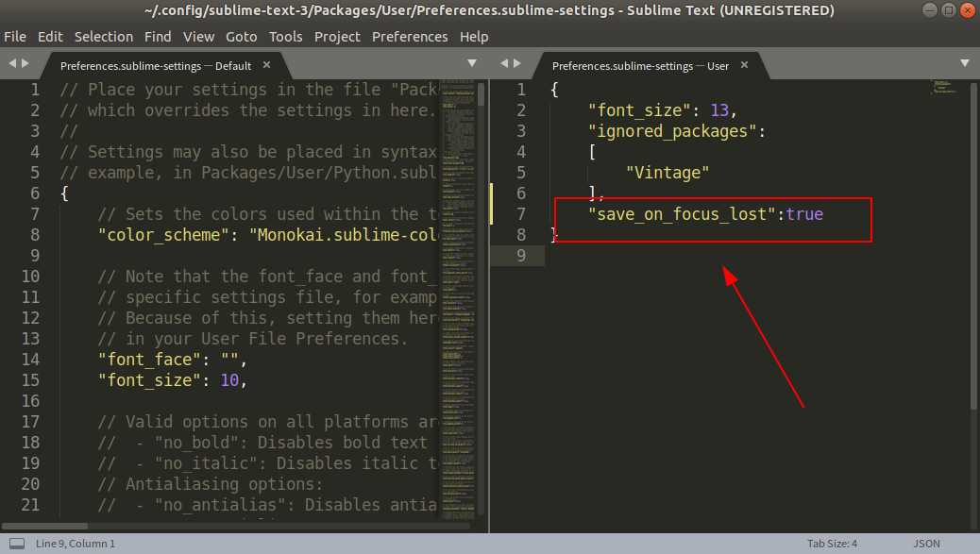
Task: Open the Edit menu
Action: pos(50,37)
